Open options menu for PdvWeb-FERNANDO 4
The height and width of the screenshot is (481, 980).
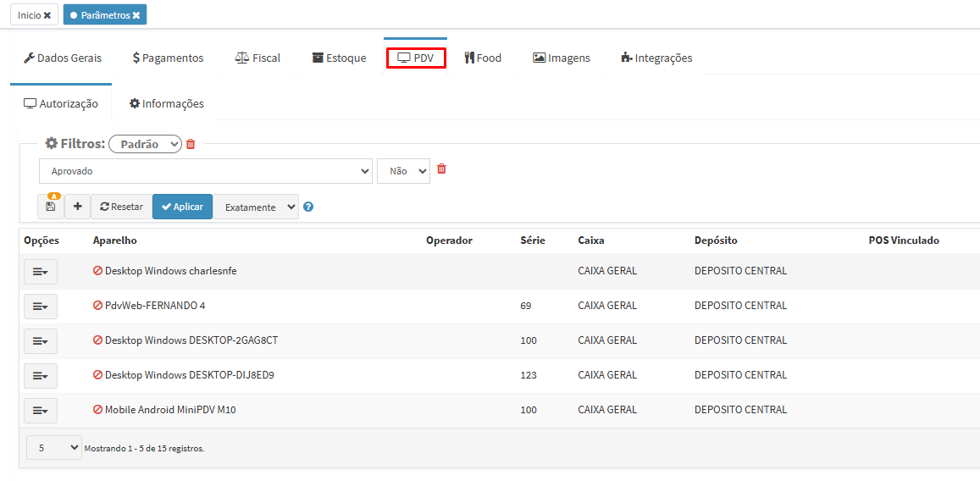click(40, 306)
